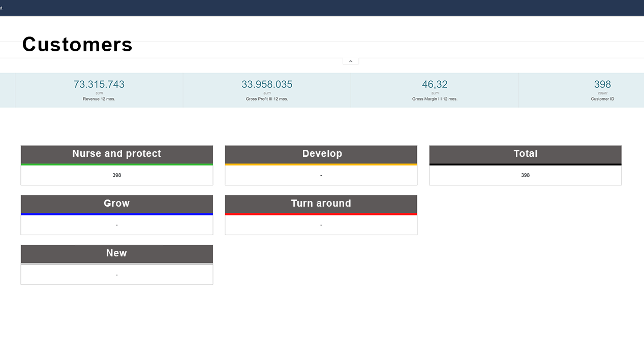Click the Customers page title
Image resolution: width=644 pixels, height=362 pixels.
pos(77,45)
